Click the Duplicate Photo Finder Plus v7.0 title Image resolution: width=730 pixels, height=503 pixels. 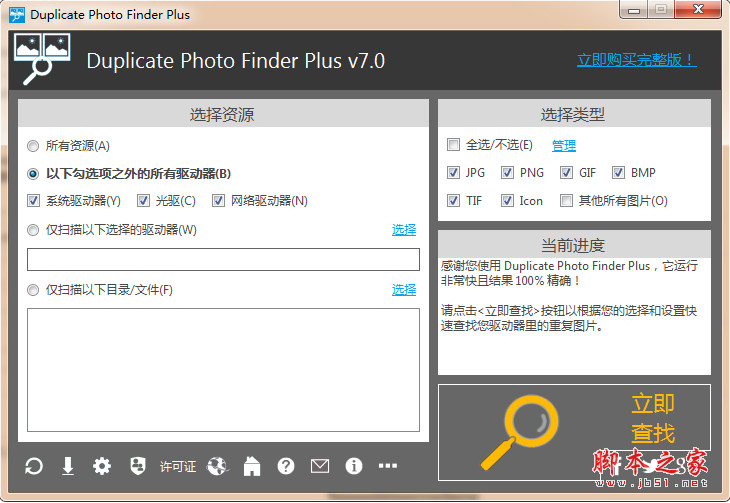pos(236,61)
